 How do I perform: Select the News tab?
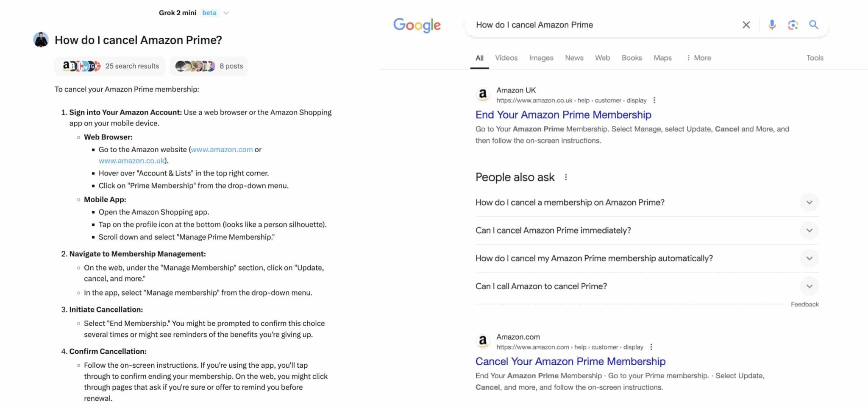tap(574, 58)
